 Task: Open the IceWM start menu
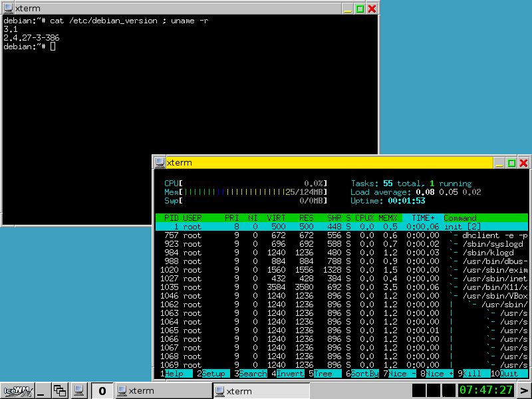tap(17, 391)
